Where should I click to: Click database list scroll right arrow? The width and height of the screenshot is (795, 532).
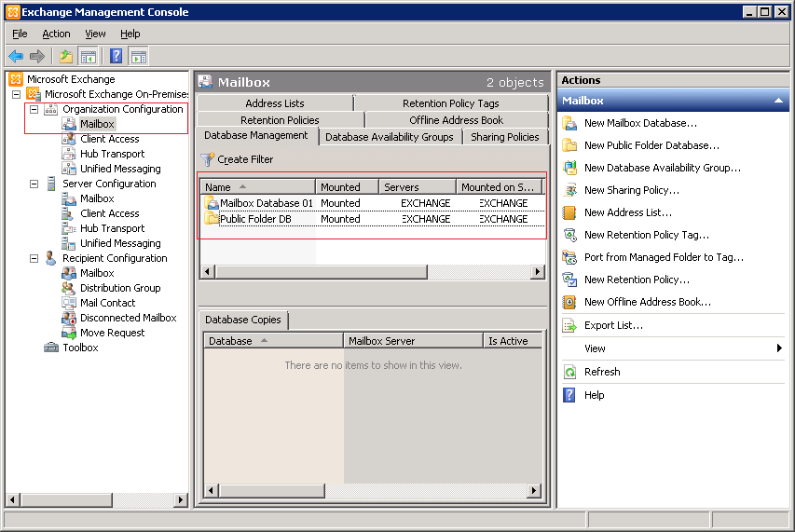[x=537, y=272]
